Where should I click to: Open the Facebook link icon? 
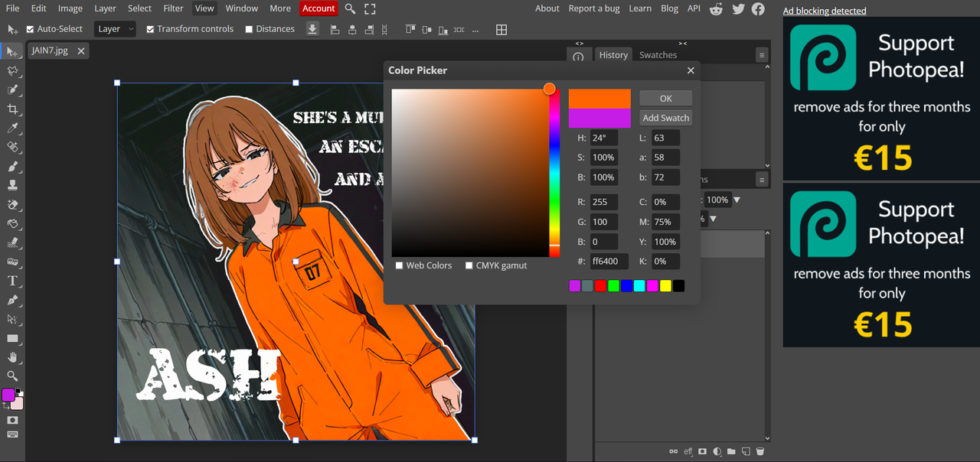[758, 8]
